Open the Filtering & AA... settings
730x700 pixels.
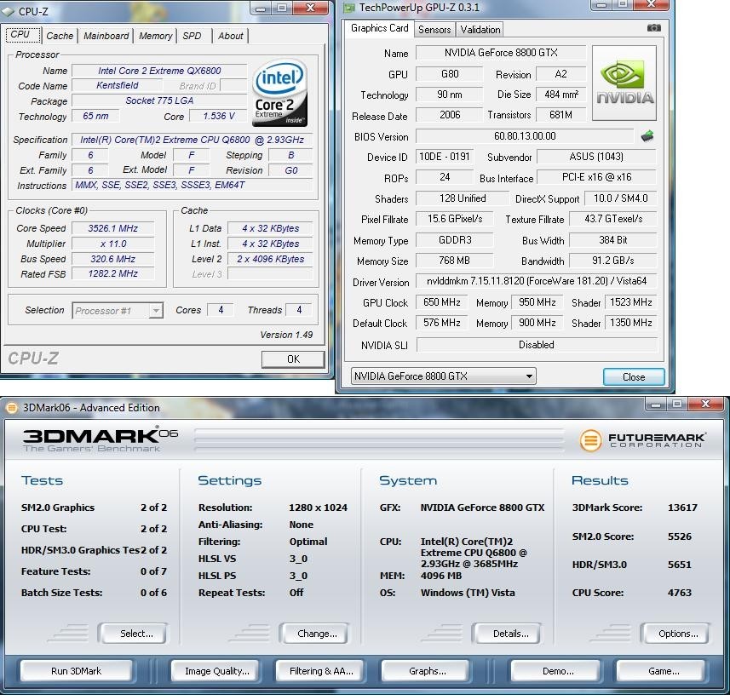[x=319, y=671]
